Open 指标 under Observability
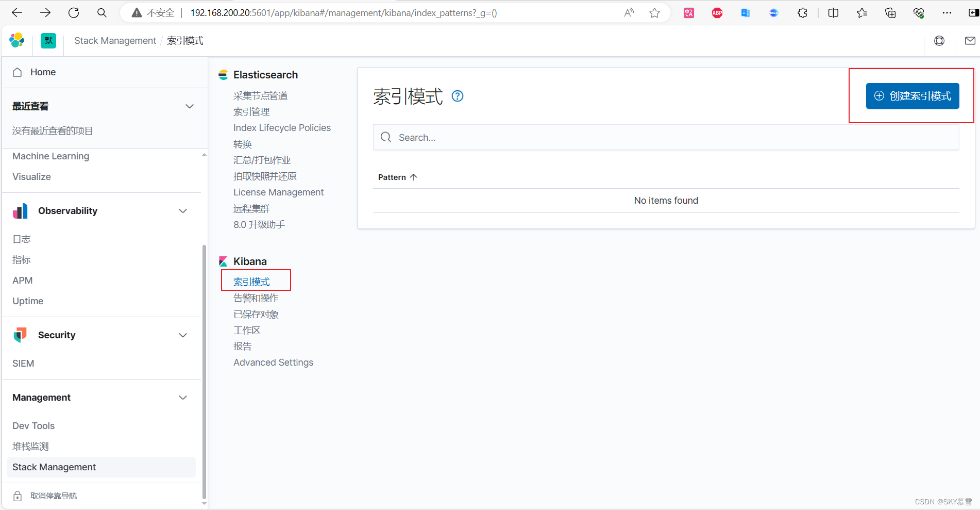 (22, 260)
